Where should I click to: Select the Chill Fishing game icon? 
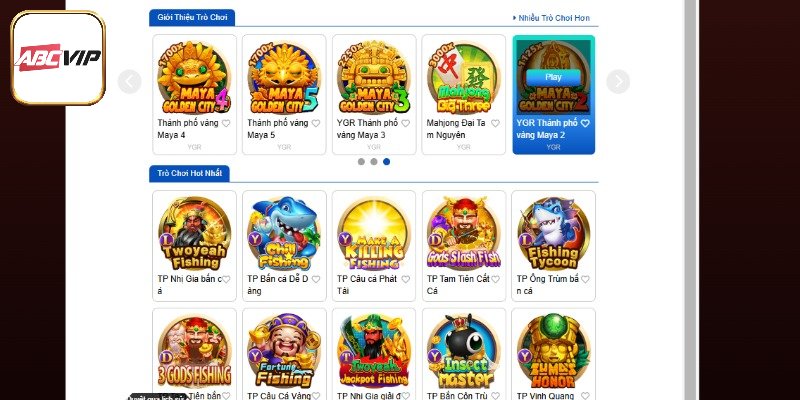click(284, 233)
